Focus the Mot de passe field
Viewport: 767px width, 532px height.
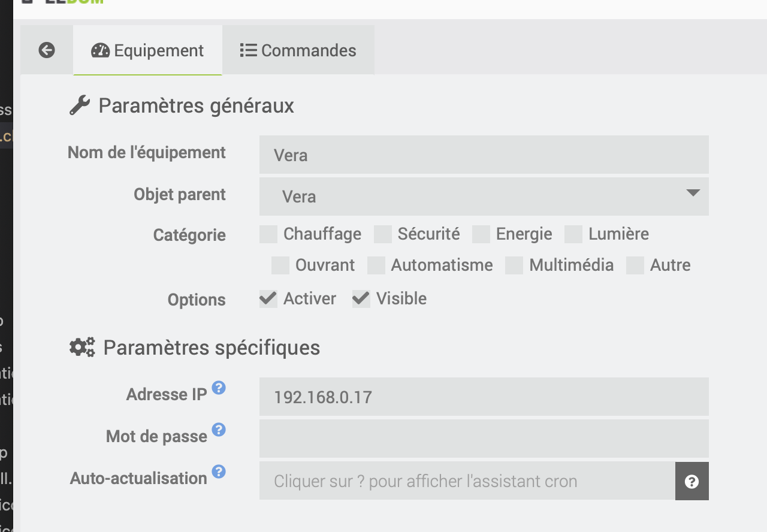pyautogui.click(x=484, y=439)
